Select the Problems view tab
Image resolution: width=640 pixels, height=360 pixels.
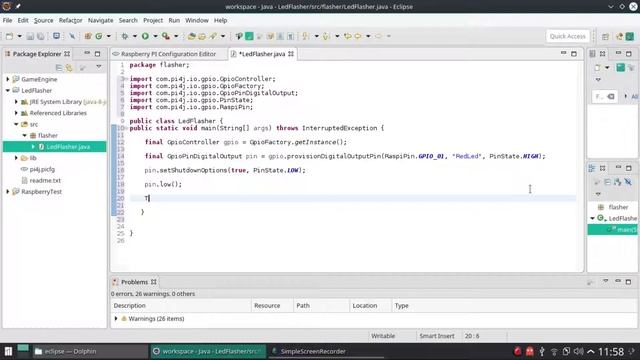point(134,282)
